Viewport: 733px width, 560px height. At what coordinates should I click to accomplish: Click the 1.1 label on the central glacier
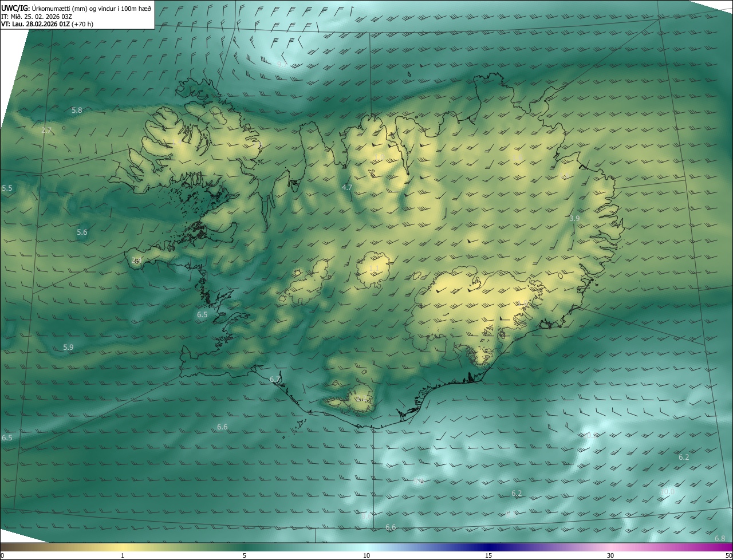(x=374, y=268)
